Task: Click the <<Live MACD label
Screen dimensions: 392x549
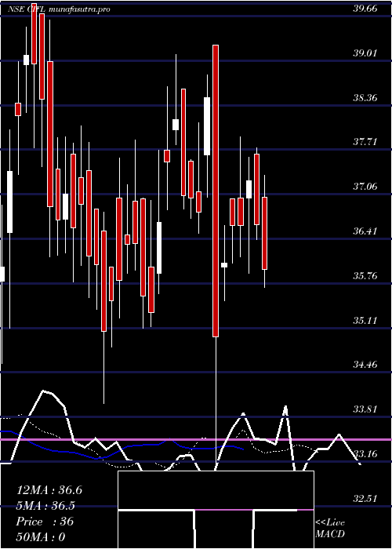Action: 330,529
